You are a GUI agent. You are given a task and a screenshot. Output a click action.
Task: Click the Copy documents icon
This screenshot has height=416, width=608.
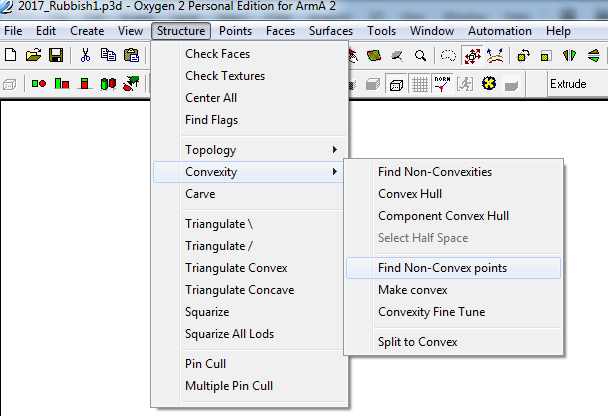point(108,55)
